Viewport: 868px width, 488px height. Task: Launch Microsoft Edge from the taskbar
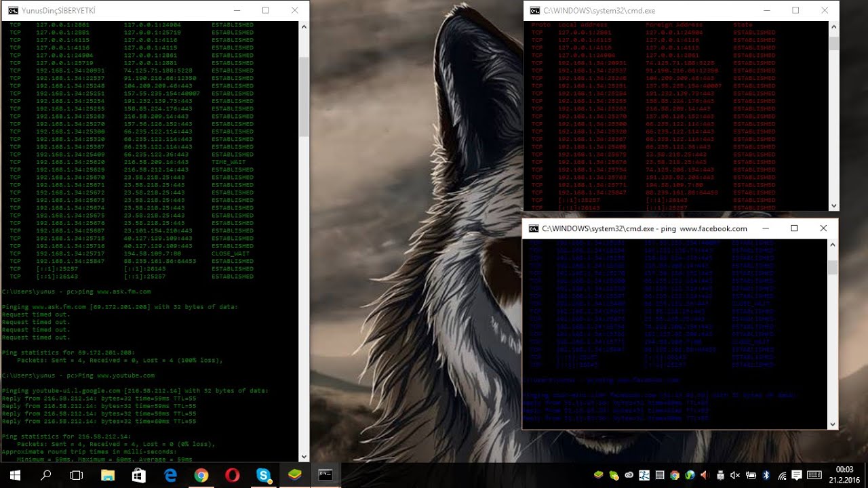170,476
